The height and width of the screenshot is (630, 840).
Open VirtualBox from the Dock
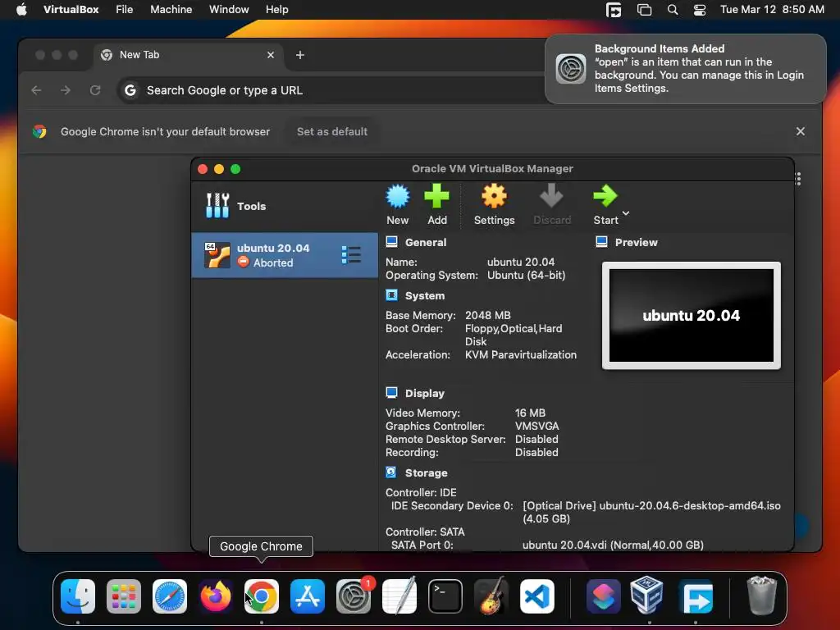pyautogui.click(x=646, y=596)
